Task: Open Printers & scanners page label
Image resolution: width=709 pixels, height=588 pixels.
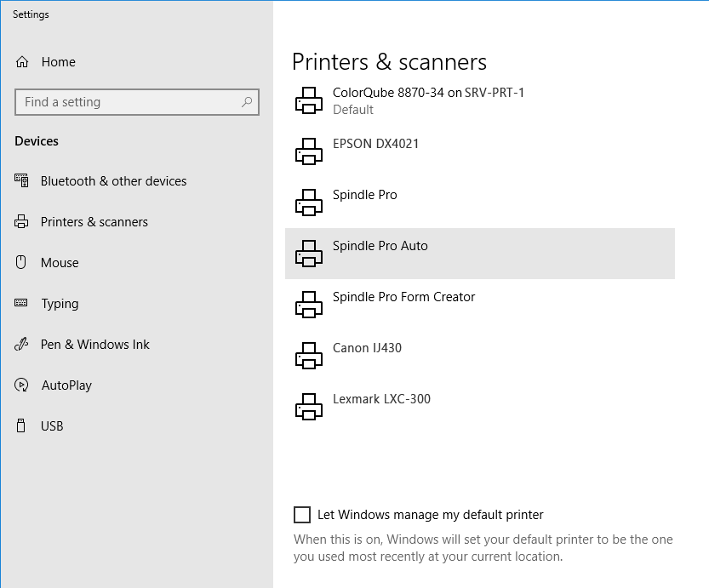Action: tap(94, 222)
